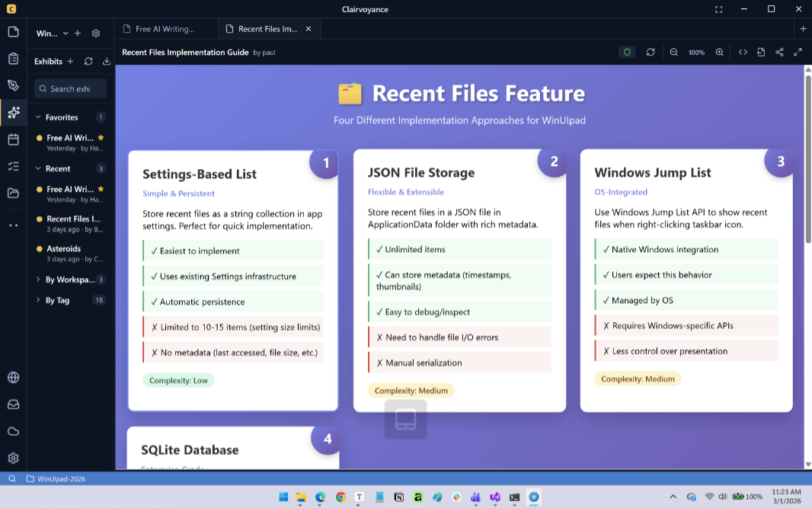
Task: Refresh the exhibit preview in the toolbar
Action: 651,53
